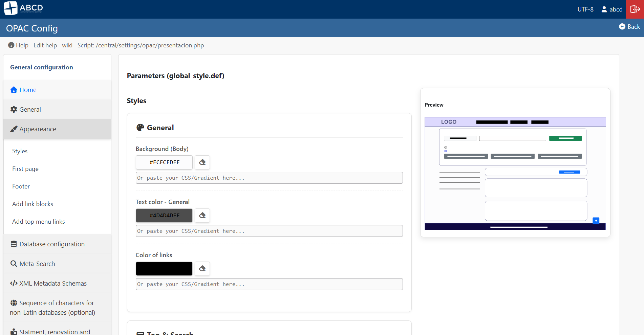Click the black Color of links swatch
The image size is (644, 335).
coord(164,269)
